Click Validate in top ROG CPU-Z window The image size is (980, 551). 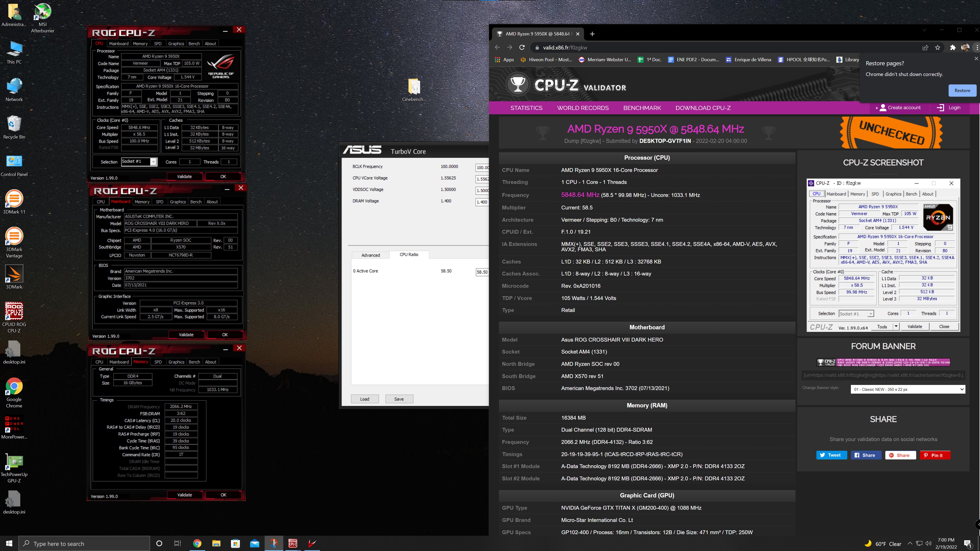(x=185, y=177)
